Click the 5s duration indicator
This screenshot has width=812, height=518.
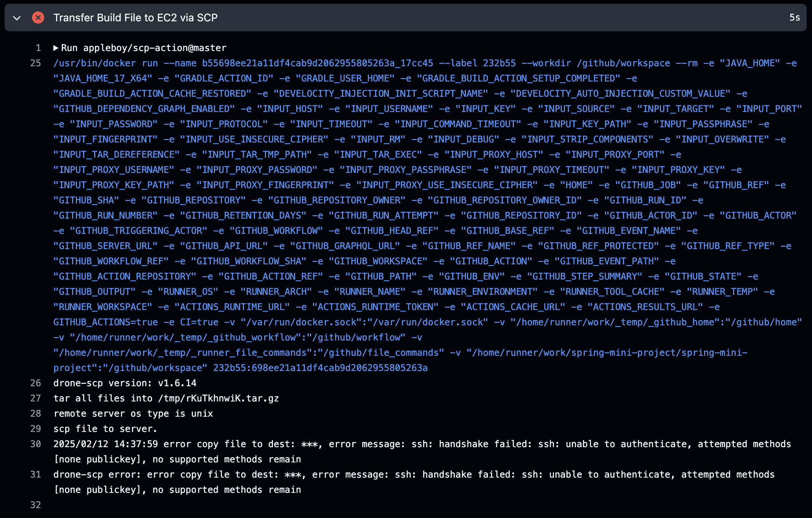(x=794, y=18)
